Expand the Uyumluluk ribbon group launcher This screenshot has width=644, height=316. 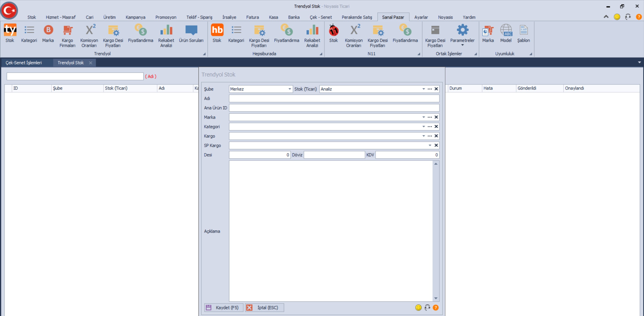tap(531, 54)
